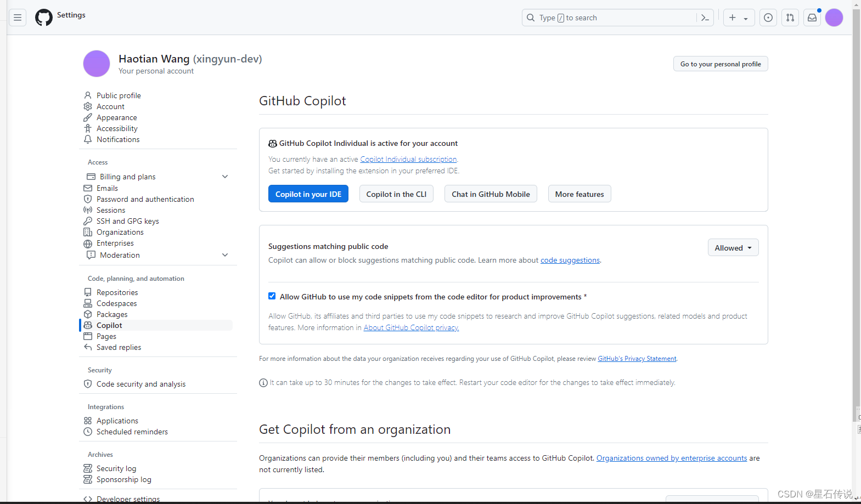Click Copilot in the CLI button
861x504 pixels.
pos(396,194)
